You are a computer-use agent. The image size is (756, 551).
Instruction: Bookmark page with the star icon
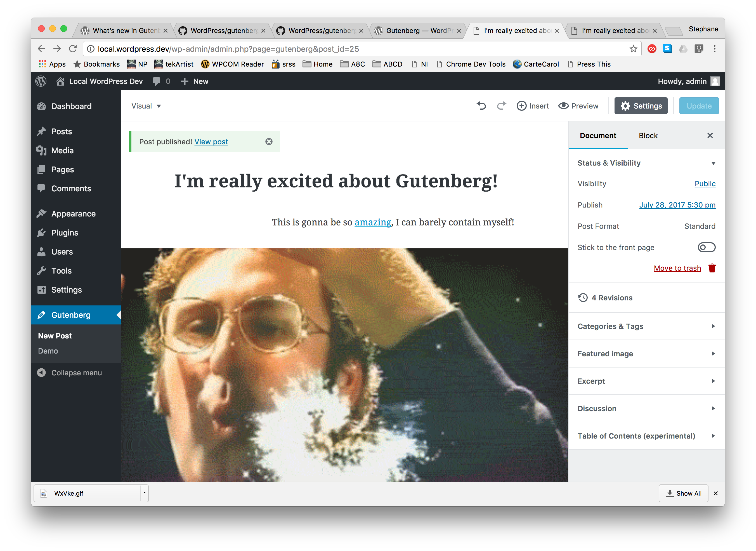[x=633, y=49]
